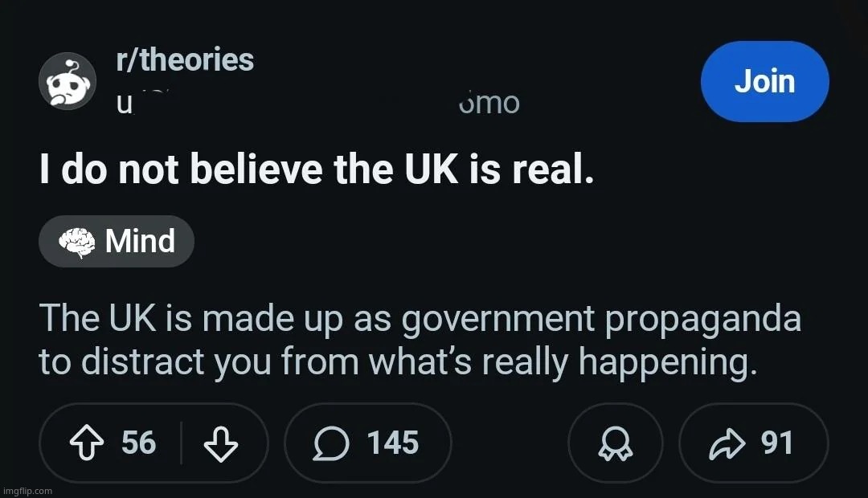Downvote the UK post
Image resolution: width=868 pixels, height=498 pixels.
pyautogui.click(x=220, y=443)
